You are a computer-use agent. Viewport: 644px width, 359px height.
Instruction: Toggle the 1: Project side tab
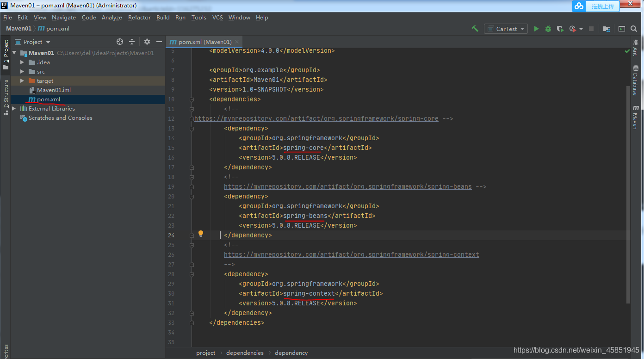(6, 55)
